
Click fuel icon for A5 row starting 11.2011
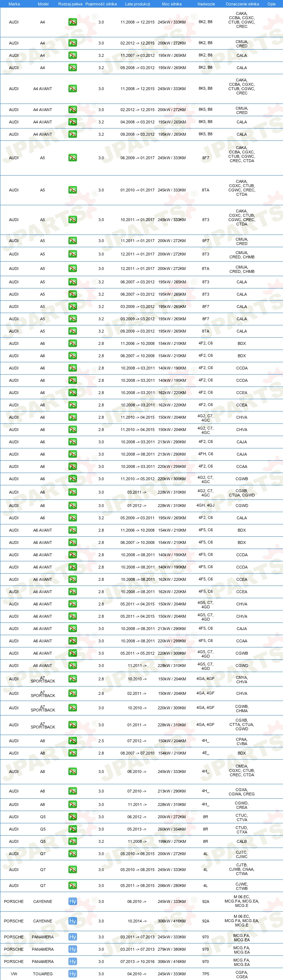pyautogui.click(x=73, y=240)
